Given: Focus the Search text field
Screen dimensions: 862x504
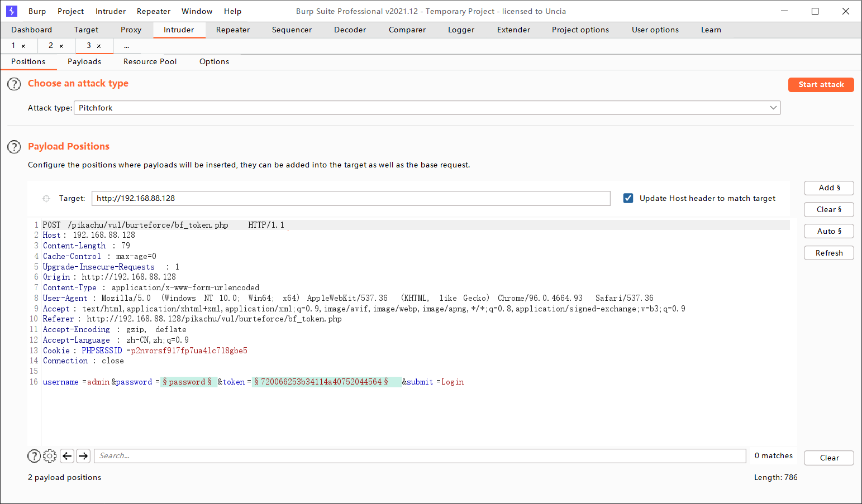Looking at the screenshot, I should pos(420,456).
